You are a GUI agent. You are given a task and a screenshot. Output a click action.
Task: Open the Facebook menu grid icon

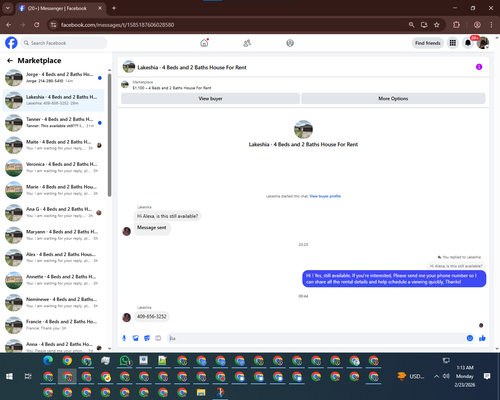coord(453,43)
